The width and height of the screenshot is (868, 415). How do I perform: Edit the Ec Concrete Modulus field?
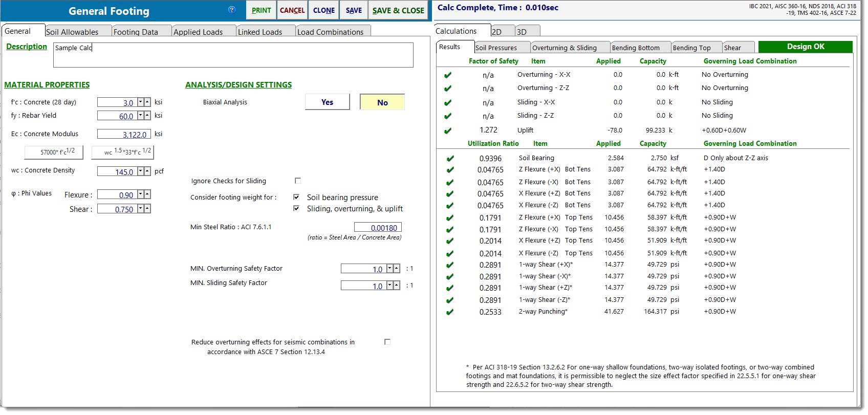coord(124,135)
